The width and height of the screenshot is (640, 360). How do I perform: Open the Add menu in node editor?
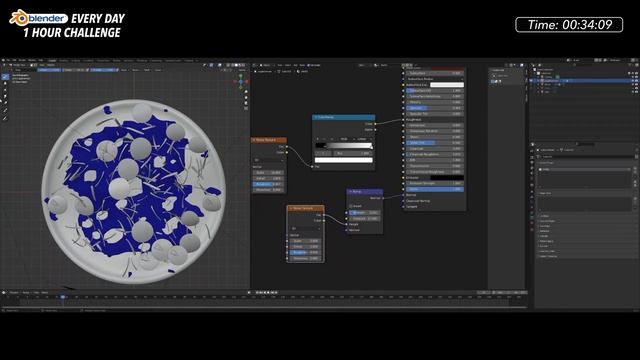click(x=296, y=65)
